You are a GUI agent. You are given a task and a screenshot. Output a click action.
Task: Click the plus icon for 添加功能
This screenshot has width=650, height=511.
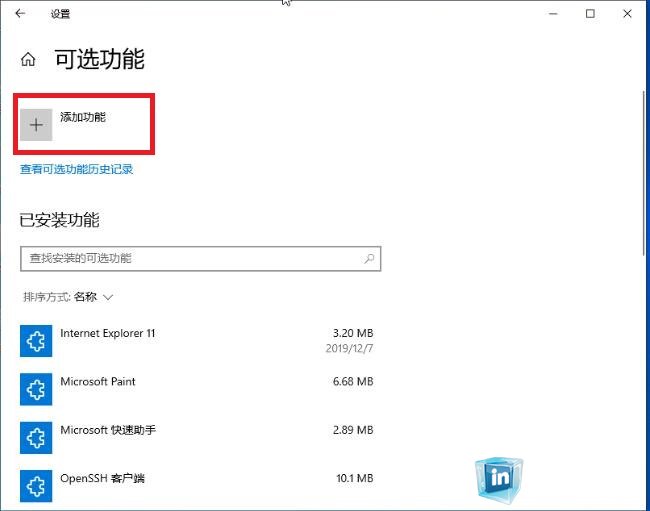point(36,125)
